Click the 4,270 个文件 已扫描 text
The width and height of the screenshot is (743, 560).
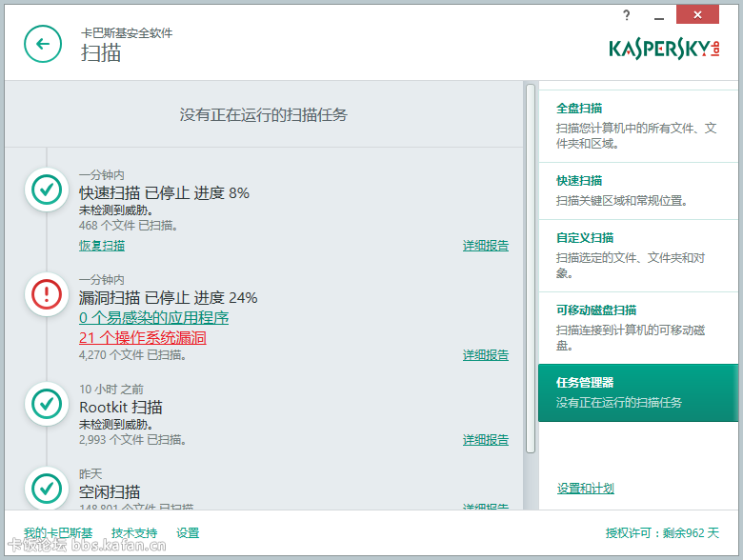click(x=132, y=355)
